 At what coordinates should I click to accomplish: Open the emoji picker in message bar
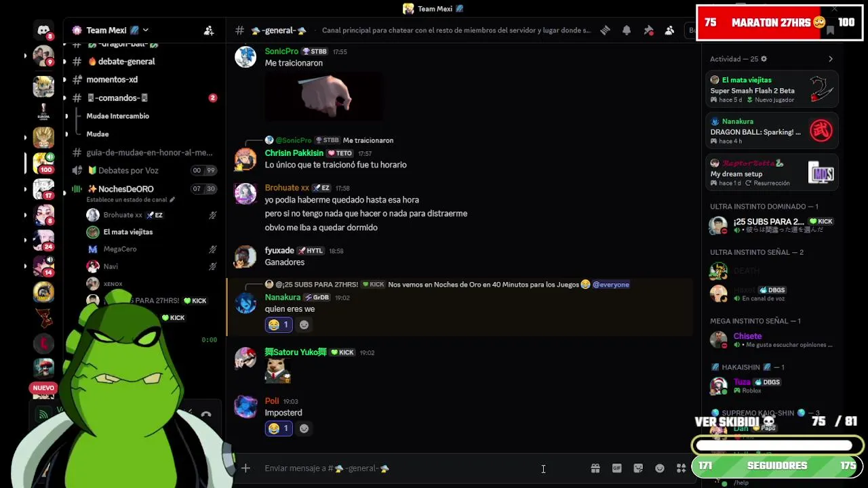[660, 468]
